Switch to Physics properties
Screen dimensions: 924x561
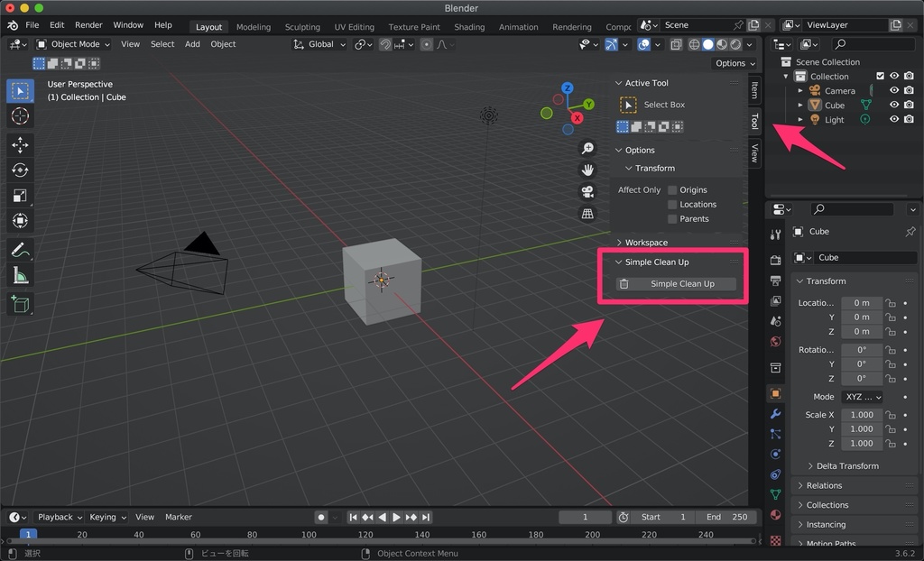[x=774, y=455]
